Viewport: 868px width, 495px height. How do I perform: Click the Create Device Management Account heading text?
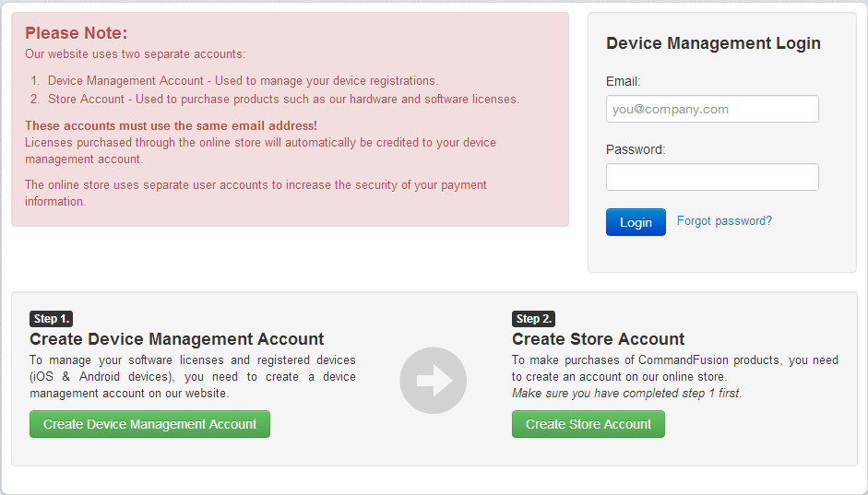click(177, 339)
